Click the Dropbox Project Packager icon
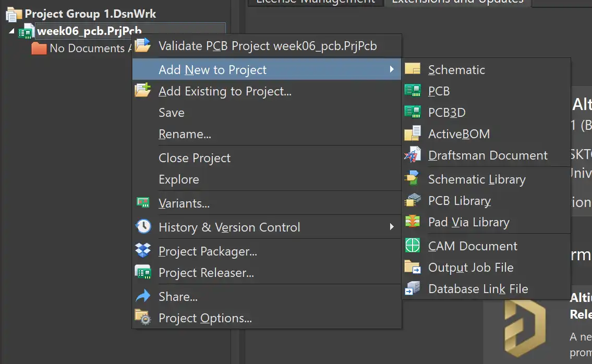This screenshot has width=592, height=364. pos(143,251)
